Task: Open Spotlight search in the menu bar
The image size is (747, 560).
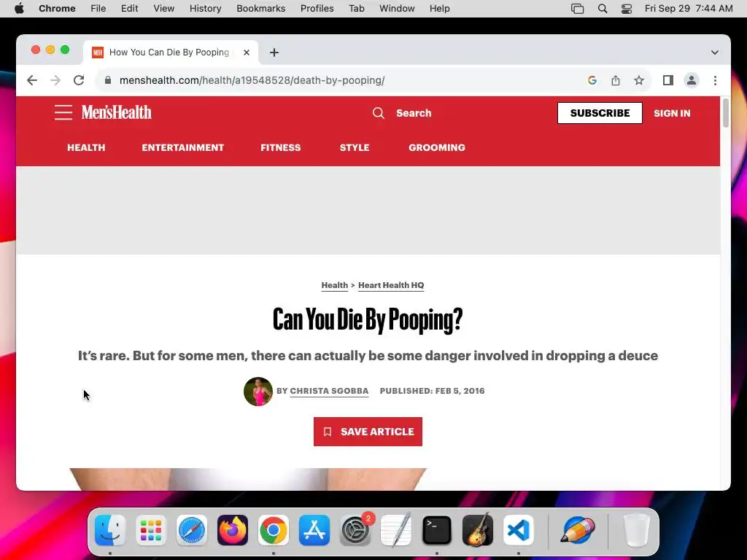Action: (602, 9)
